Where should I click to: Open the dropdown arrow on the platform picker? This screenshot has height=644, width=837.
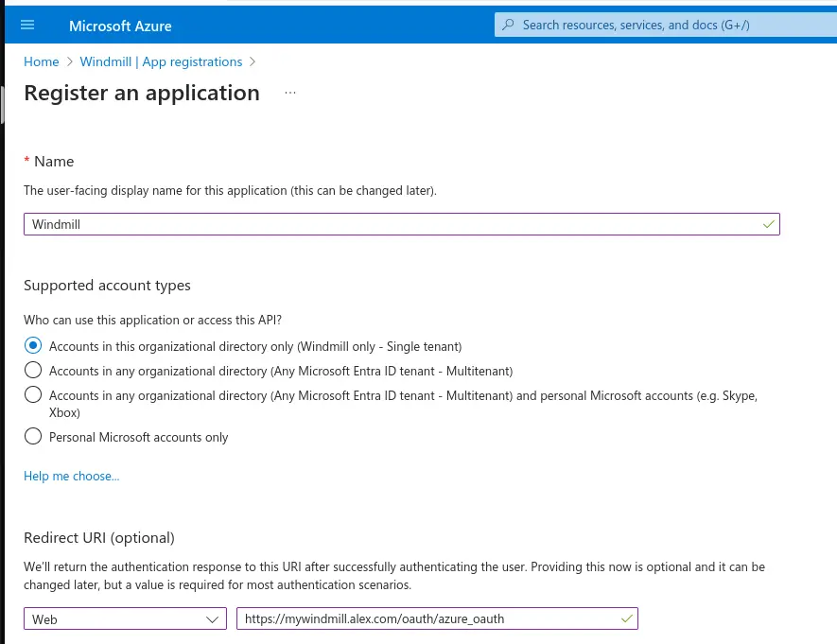212,618
